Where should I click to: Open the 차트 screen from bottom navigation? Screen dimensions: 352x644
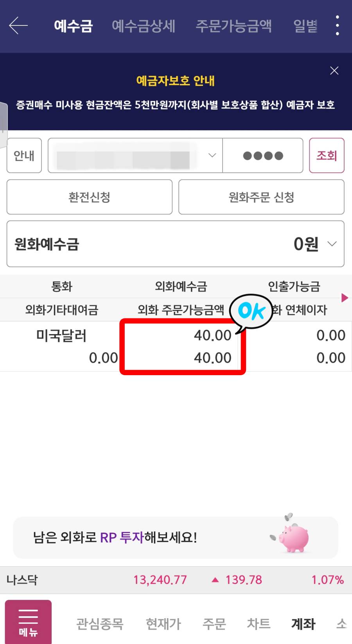258,624
